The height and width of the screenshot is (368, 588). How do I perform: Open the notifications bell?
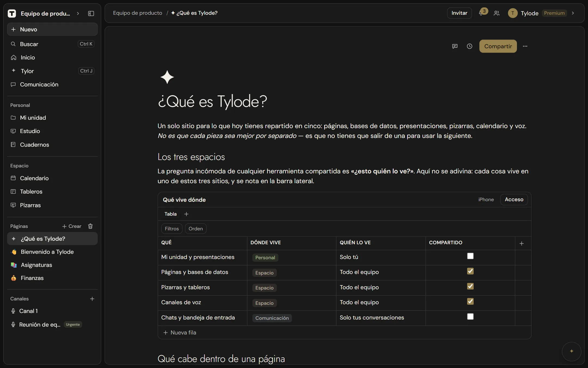point(481,13)
